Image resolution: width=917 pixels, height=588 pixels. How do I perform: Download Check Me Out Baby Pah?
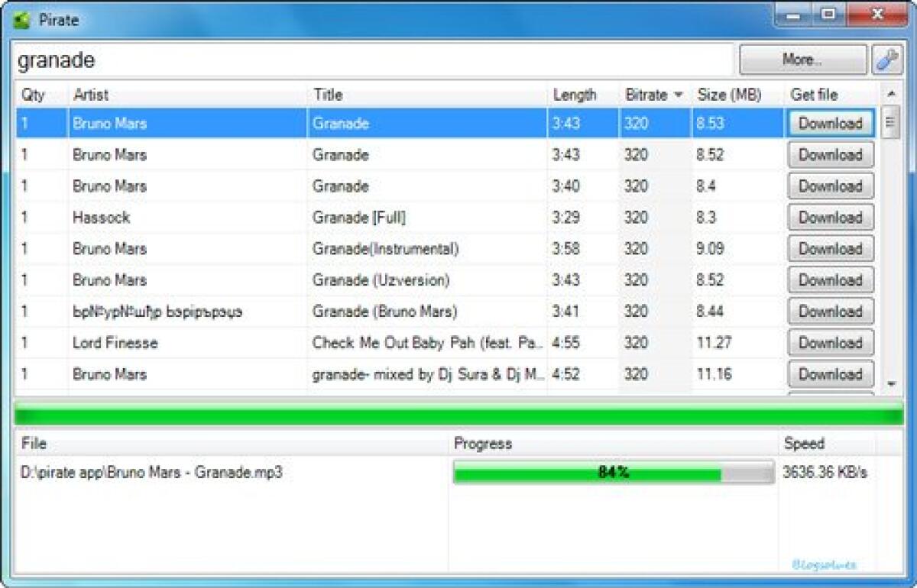tap(830, 342)
